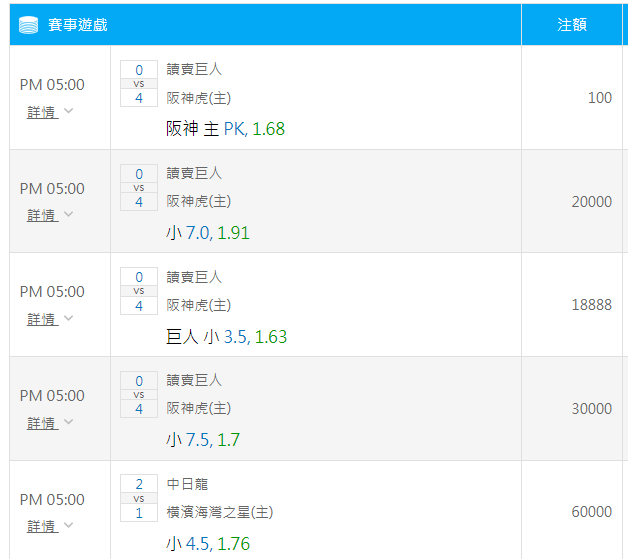Click the stadium icon beside 賽事遊戲

tap(28, 25)
